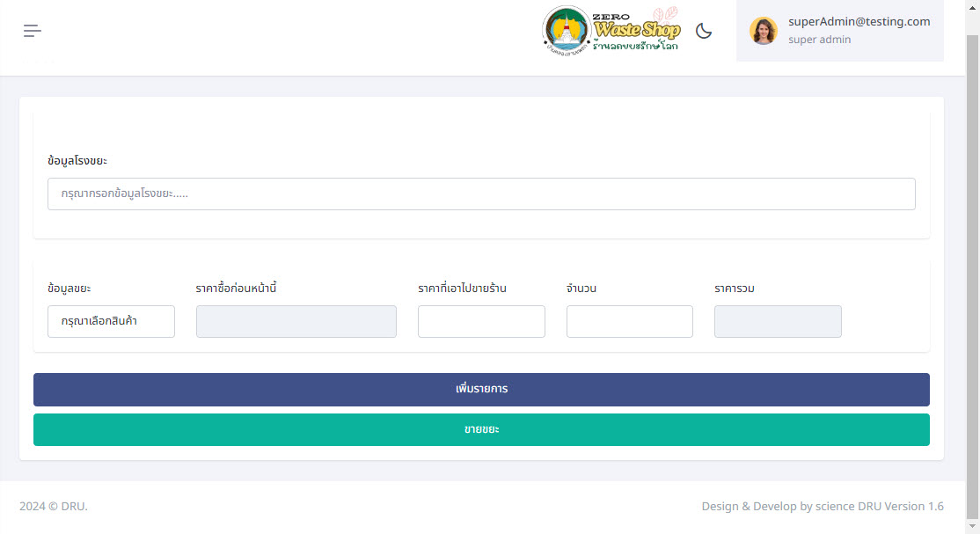
Task: Toggle dark mode with moon icon
Action: point(704,31)
